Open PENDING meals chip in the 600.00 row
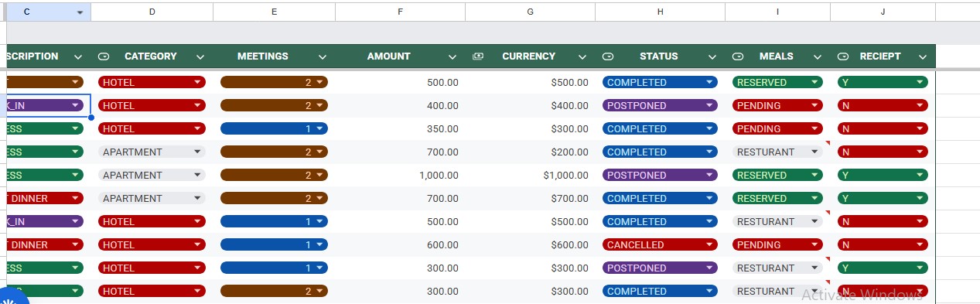 pos(777,244)
